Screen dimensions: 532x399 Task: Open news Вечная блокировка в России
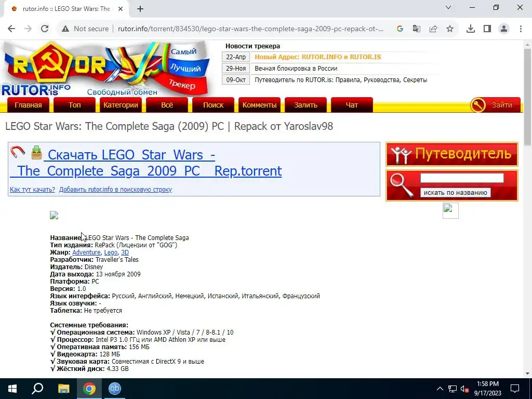point(296,68)
